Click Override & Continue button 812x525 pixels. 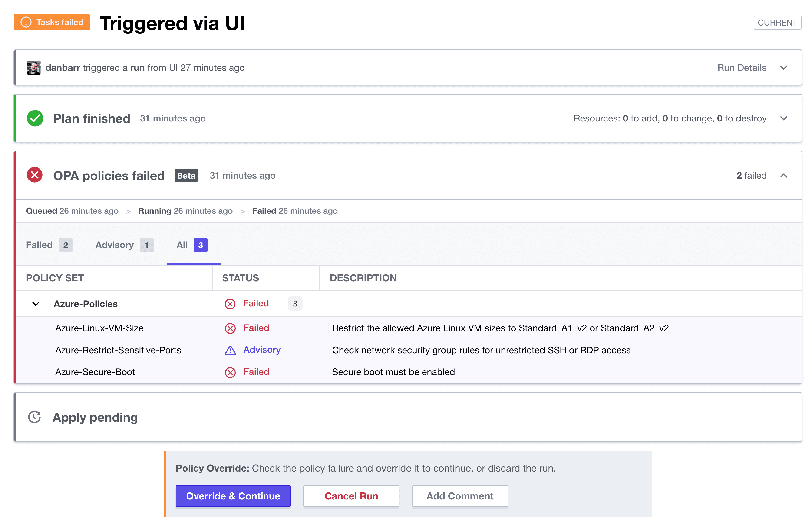pos(233,496)
